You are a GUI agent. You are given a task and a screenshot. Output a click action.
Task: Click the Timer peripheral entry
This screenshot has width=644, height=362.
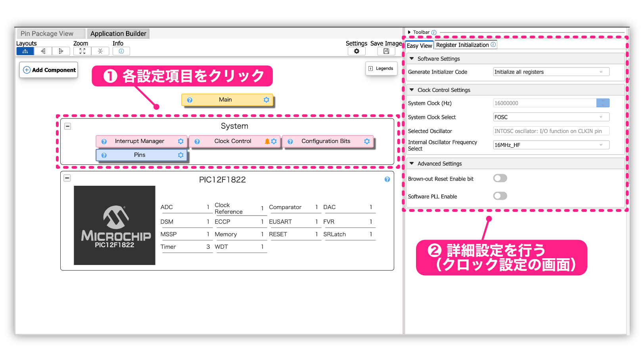click(x=185, y=247)
